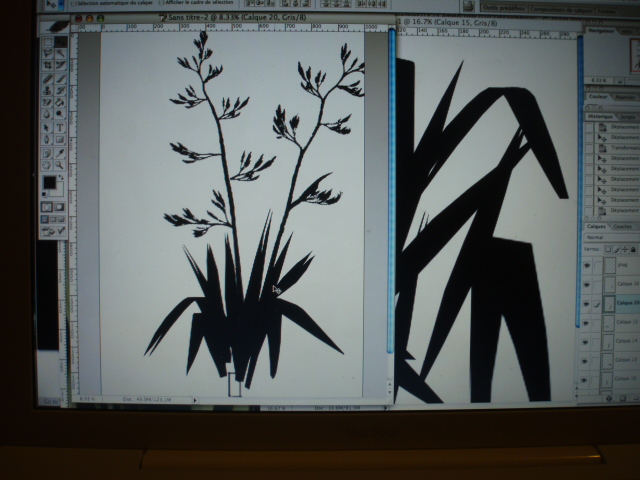Hide Calque 13 layer visibility
Image resolution: width=640 pixels, height=480 pixels.
point(584,361)
